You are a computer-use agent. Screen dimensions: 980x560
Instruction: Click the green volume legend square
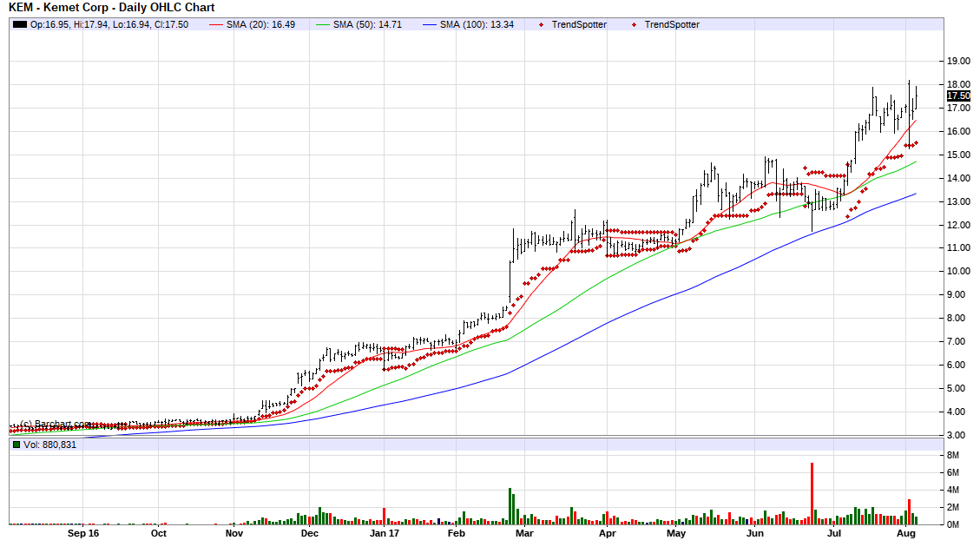pos(16,445)
